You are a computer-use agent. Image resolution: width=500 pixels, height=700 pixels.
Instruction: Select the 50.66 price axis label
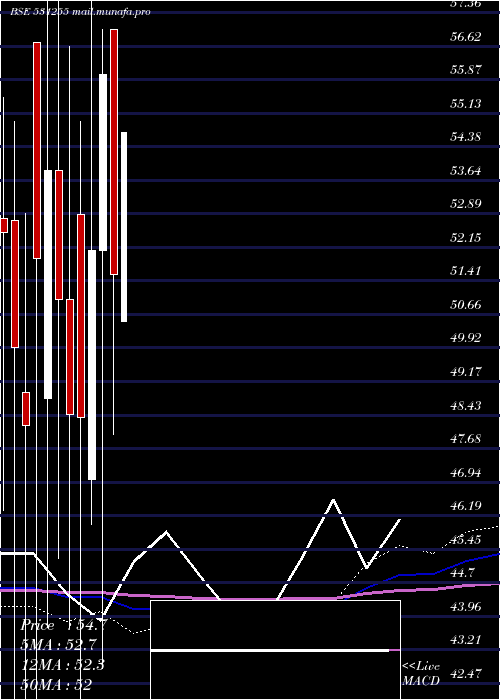[x=465, y=305]
